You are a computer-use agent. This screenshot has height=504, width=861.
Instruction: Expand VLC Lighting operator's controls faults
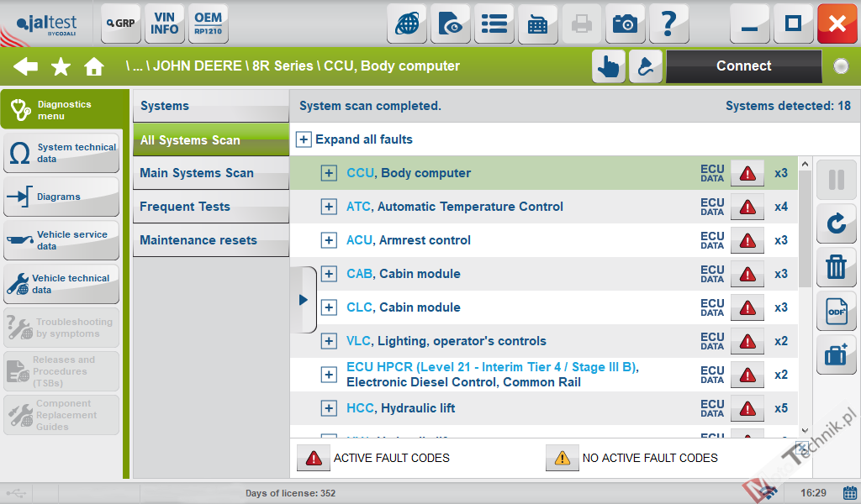[329, 341]
